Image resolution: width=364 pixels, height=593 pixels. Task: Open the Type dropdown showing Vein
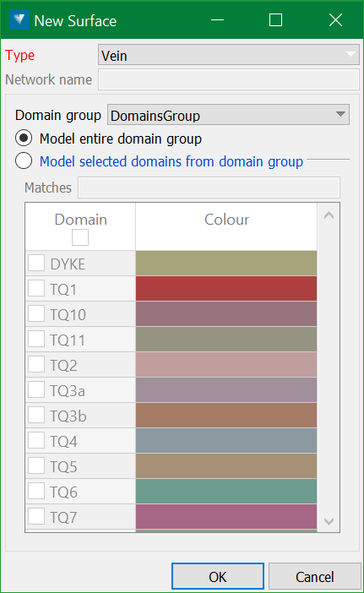click(x=228, y=55)
